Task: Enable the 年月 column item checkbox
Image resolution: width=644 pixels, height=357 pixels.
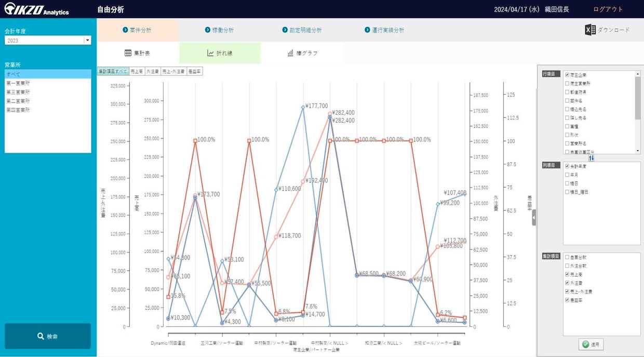Action: (x=567, y=175)
